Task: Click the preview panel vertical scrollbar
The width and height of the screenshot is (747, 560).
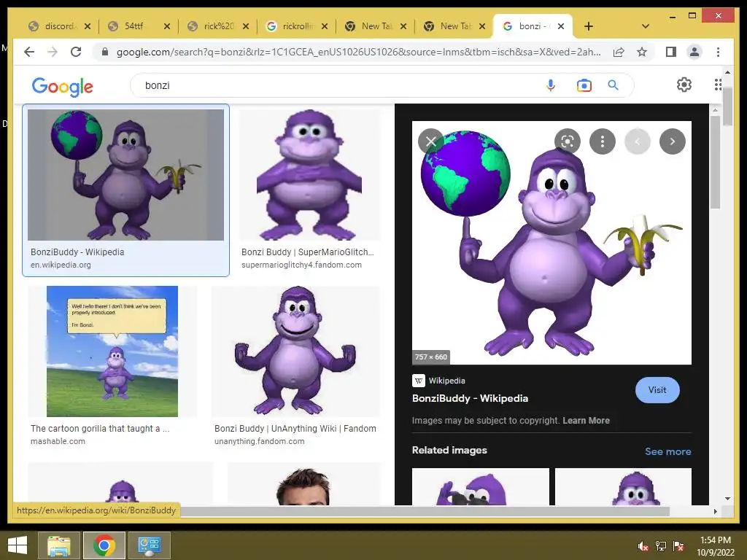Action: [715, 162]
